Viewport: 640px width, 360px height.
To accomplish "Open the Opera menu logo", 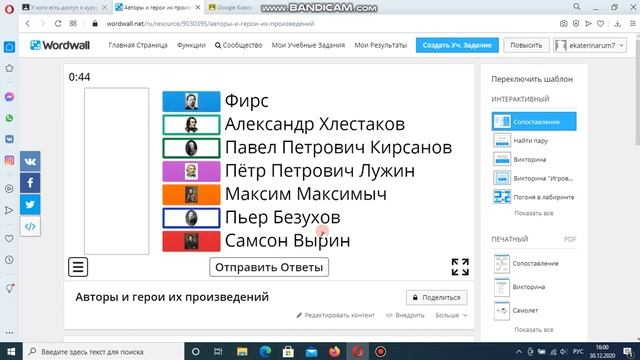I will (x=9, y=9).
